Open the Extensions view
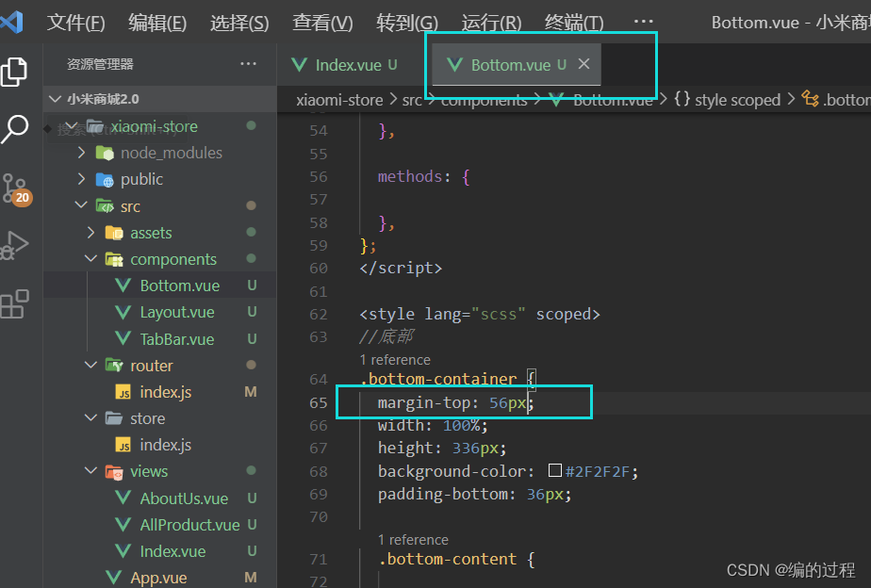 pos(14,304)
